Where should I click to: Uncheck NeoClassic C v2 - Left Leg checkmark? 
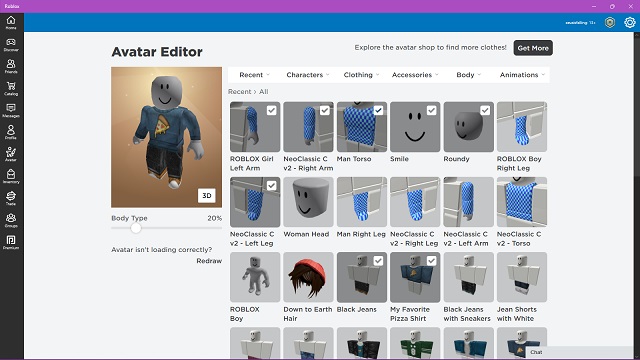[x=271, y=186]
